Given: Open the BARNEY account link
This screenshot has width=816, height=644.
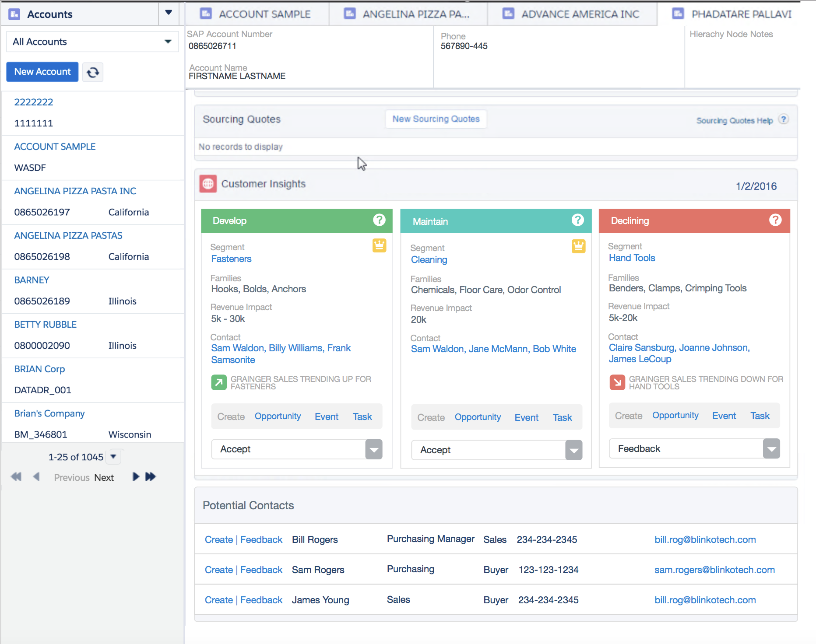Looking at the screenshot, I should 32,280.
